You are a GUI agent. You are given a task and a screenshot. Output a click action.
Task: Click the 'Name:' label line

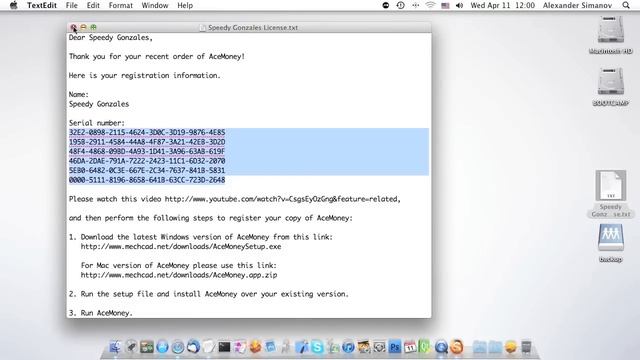[x=79, y=94]
